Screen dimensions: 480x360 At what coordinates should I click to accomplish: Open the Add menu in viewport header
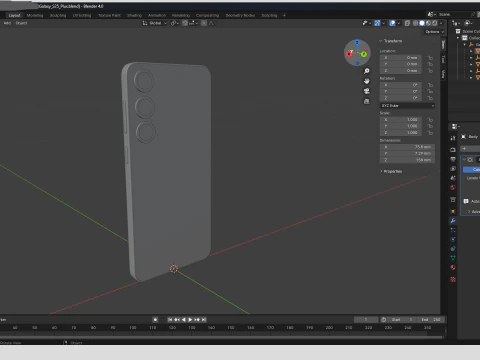click(x=7, y=23)
